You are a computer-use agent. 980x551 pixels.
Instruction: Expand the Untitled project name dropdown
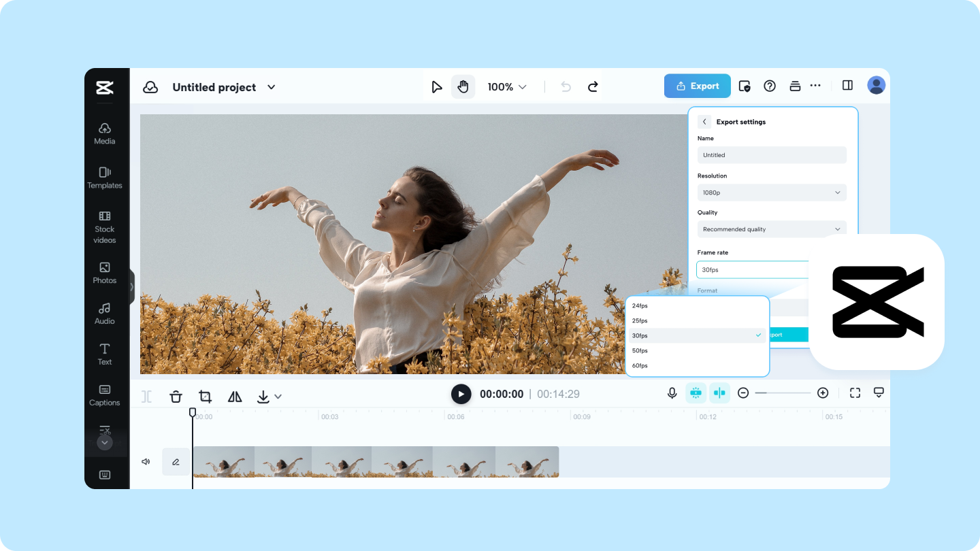[272, 87]
